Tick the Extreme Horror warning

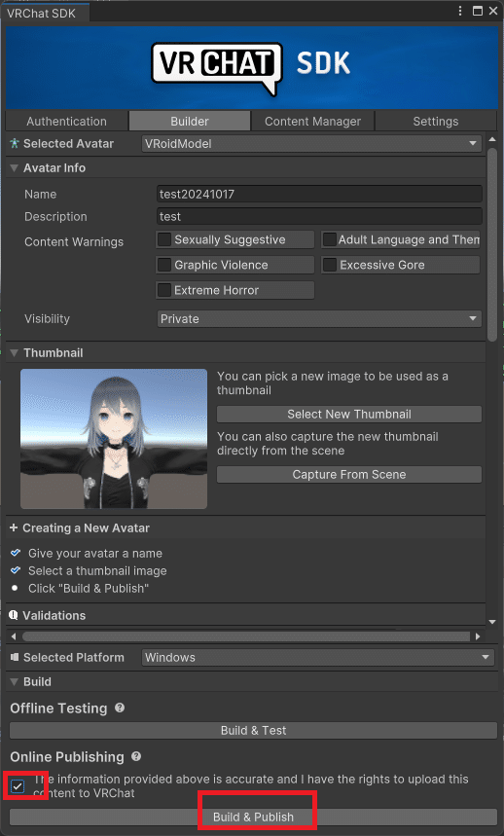coord(165,290)
